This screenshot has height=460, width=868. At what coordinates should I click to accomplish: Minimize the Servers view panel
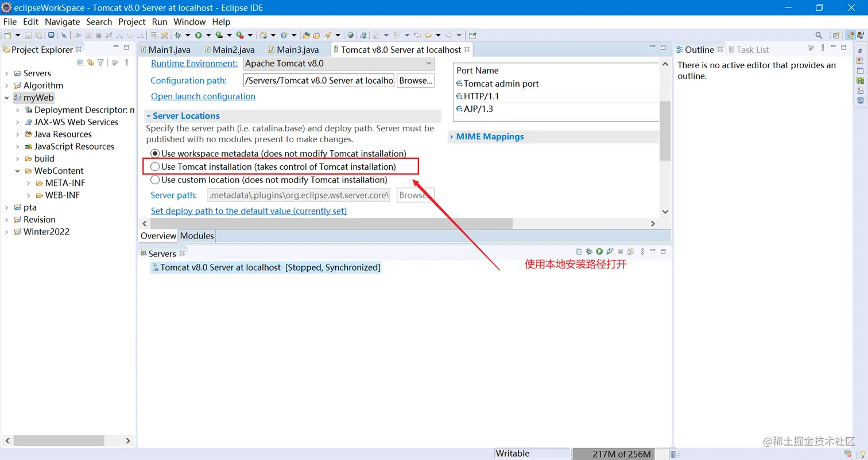tap(653, 251)
